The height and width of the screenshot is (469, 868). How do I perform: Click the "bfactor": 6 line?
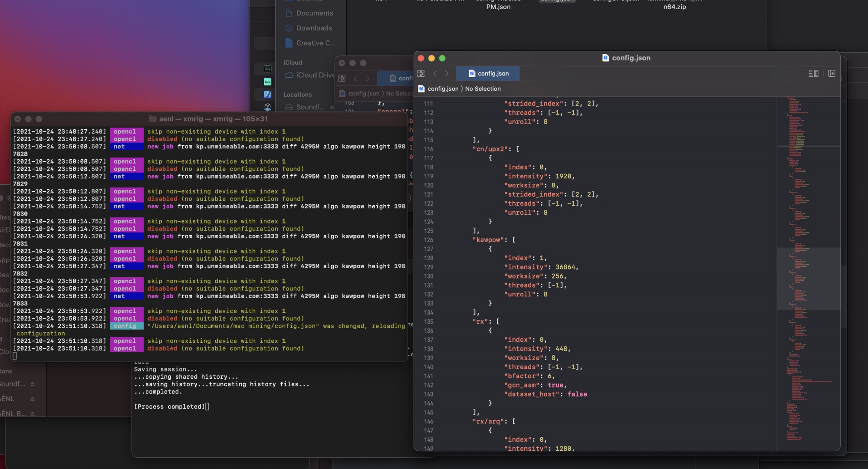pos(529,376)
